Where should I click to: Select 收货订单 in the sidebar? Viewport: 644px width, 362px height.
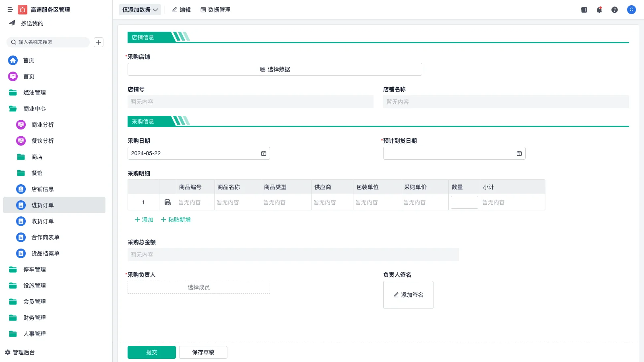click(42, 221)
